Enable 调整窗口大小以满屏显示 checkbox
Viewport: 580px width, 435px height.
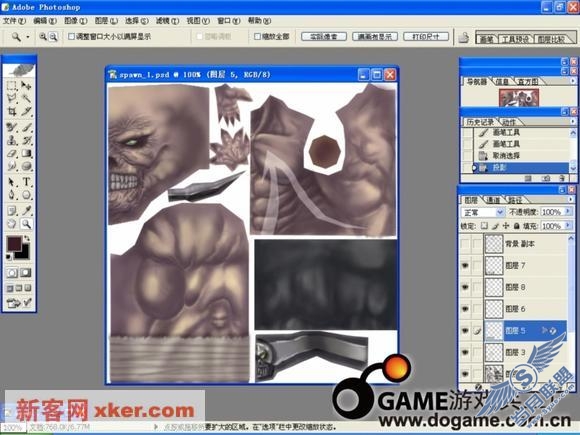[72, 36]
